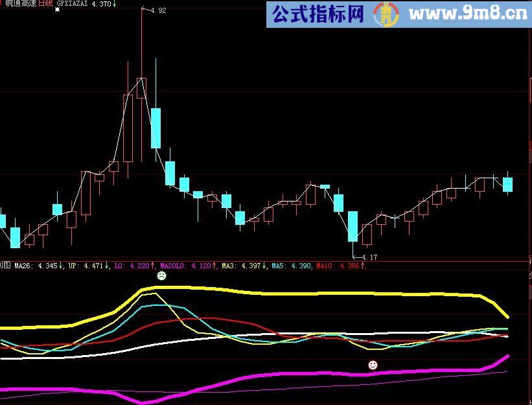Viewport: 532px width, 405px height.
Task: Click the 公式指标网 banner text
Action: 318,13
